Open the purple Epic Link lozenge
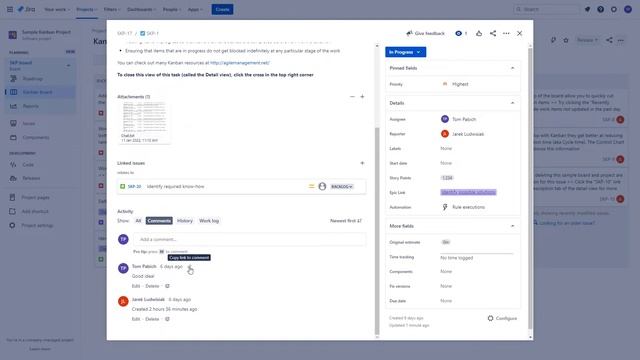 468,192
